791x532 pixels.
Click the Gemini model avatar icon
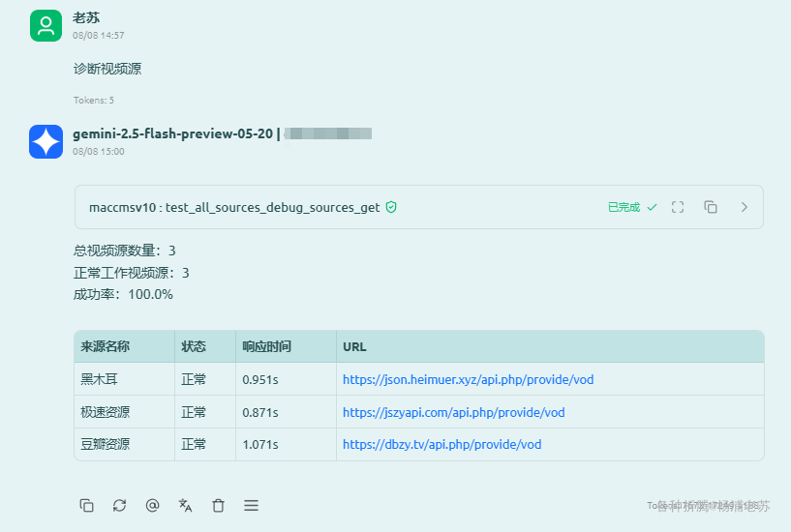coord(46,141)
